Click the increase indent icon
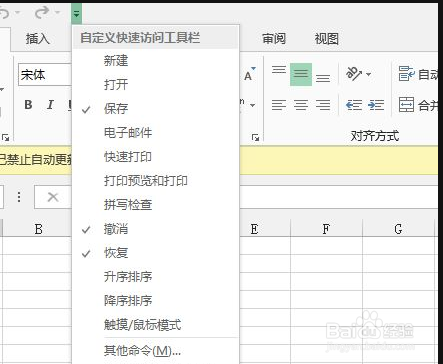The width and height of the screenshot is (443, 364). [x=376, y=105]
